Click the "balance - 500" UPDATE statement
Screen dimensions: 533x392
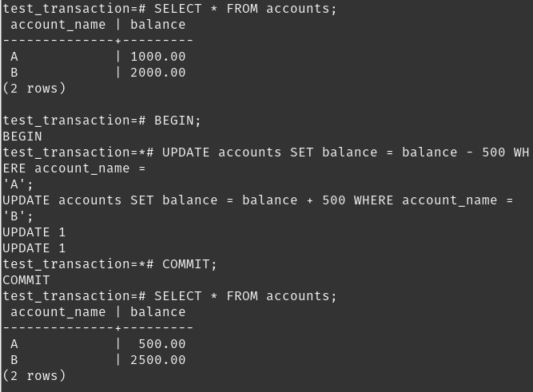pos(345,152)
